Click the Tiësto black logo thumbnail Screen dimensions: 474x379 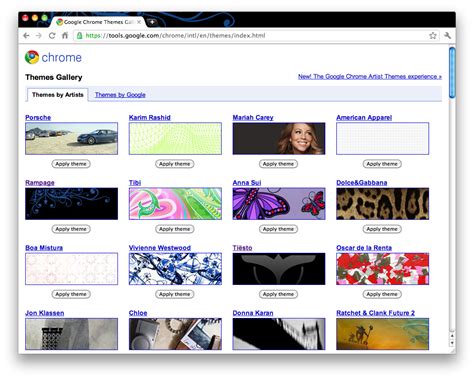[x=279, y=269]
